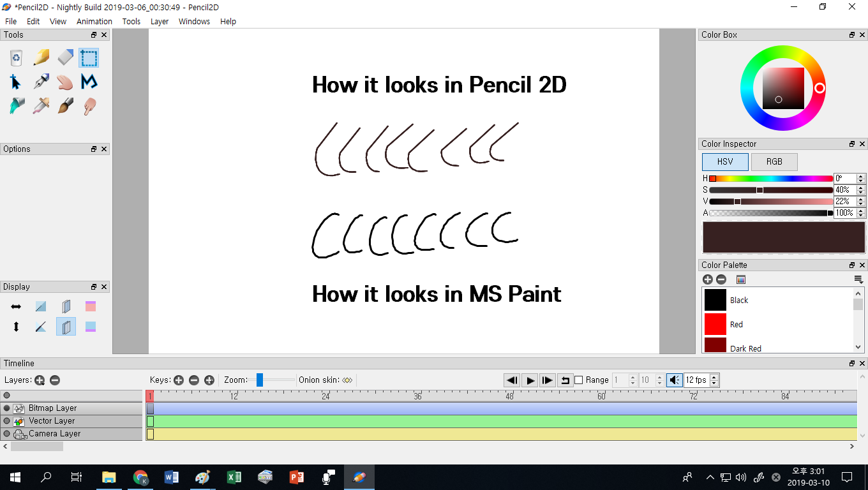868x490 pixels.
Task: Toggle previous onion skin display
Action: 66,307
